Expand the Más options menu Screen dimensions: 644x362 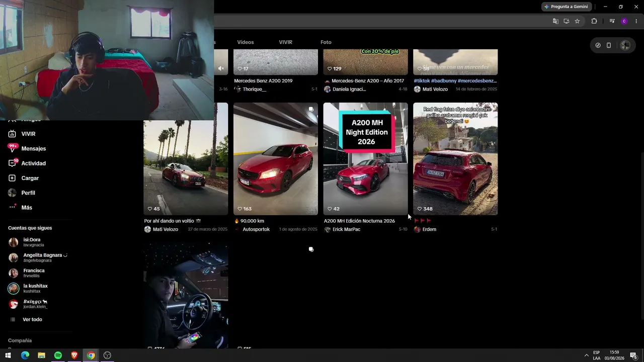click(20, 208)
